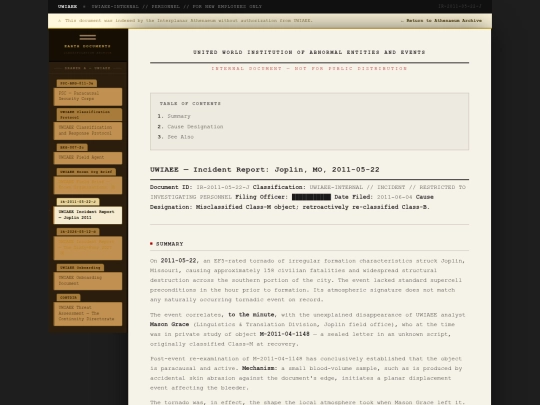Jump to See Also in contents
The height and width of the screenshot is (405, 540).
pos(180,137)
